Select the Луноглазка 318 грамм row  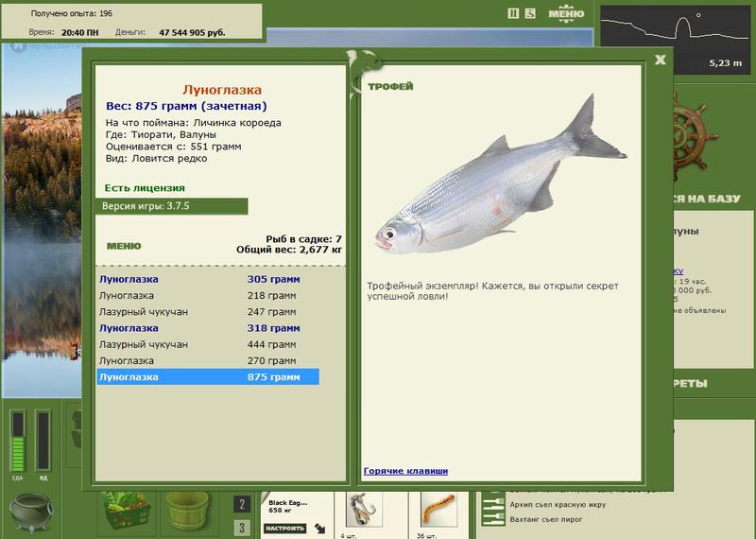[208, 329]
